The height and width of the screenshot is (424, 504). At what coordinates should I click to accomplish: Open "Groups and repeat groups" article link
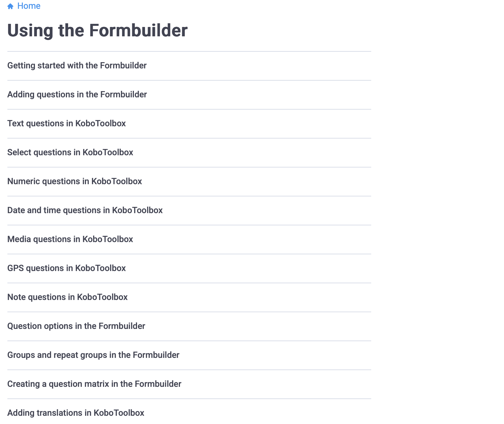(x=93, y=355)
